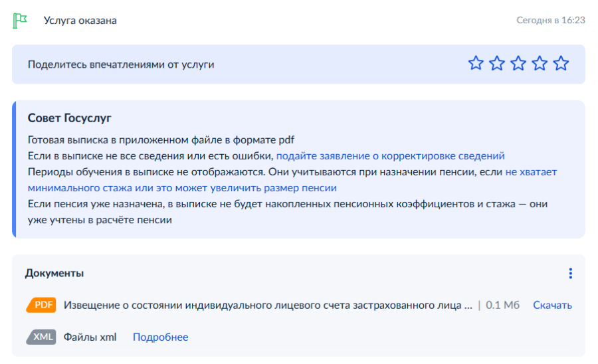Click the "Совет Госуслуг" heading
Image resolution: width=598 pixels, height=364 pixels.
[69, 118]
